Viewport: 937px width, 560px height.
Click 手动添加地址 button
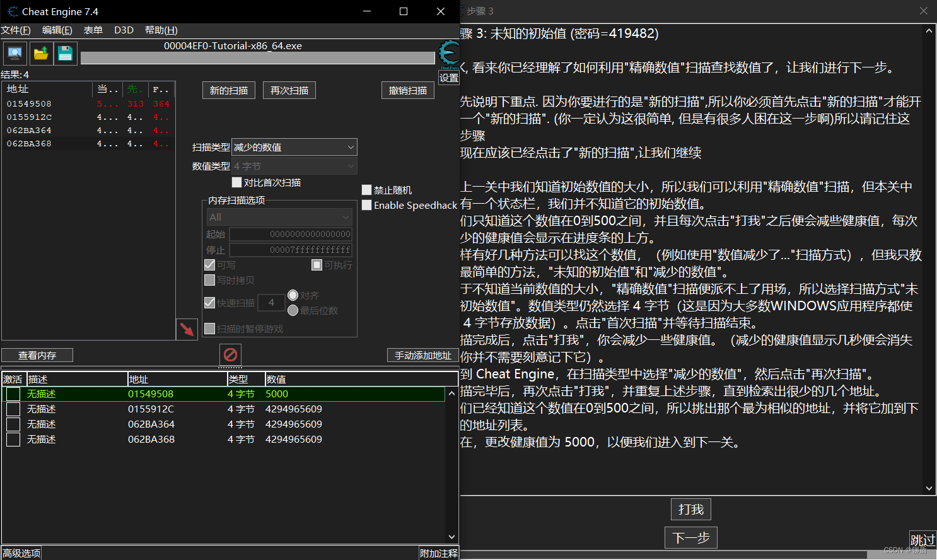pyautogui.click(x=422, y=355)
